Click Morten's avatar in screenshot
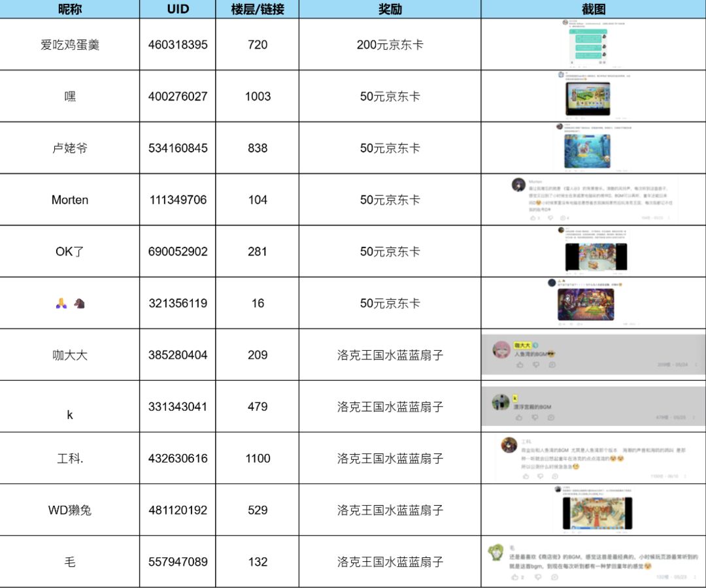This screenshot has height=588, width=706. point(518,184)
